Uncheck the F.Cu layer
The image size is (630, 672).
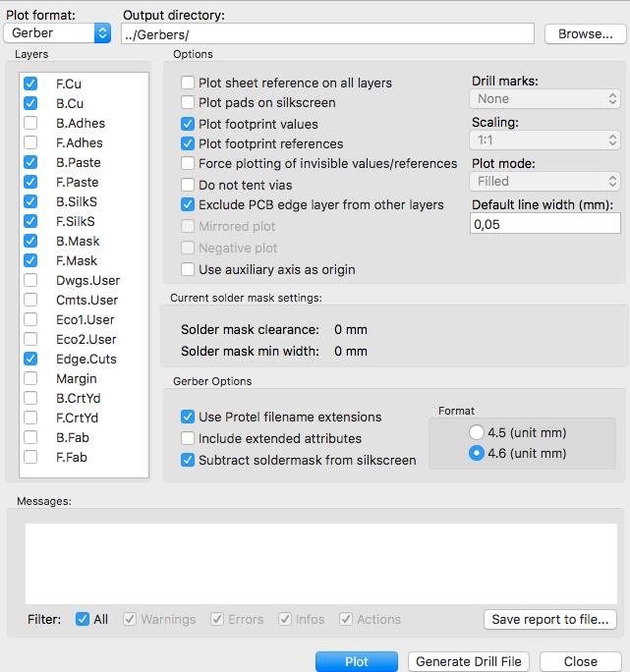tap(30, 84)
